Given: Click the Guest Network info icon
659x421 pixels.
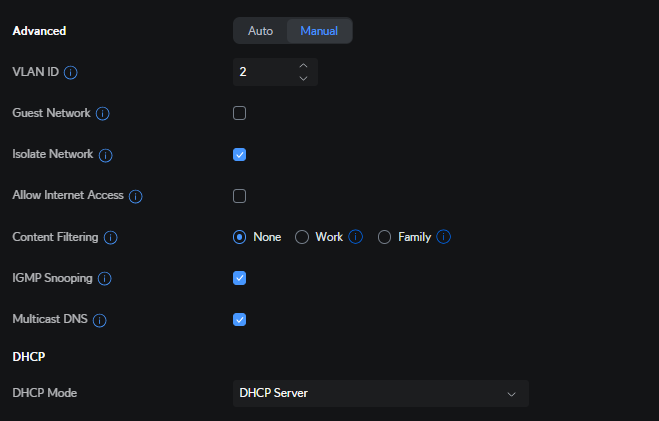Looking at the screenshot, I should tap(102, 114).
